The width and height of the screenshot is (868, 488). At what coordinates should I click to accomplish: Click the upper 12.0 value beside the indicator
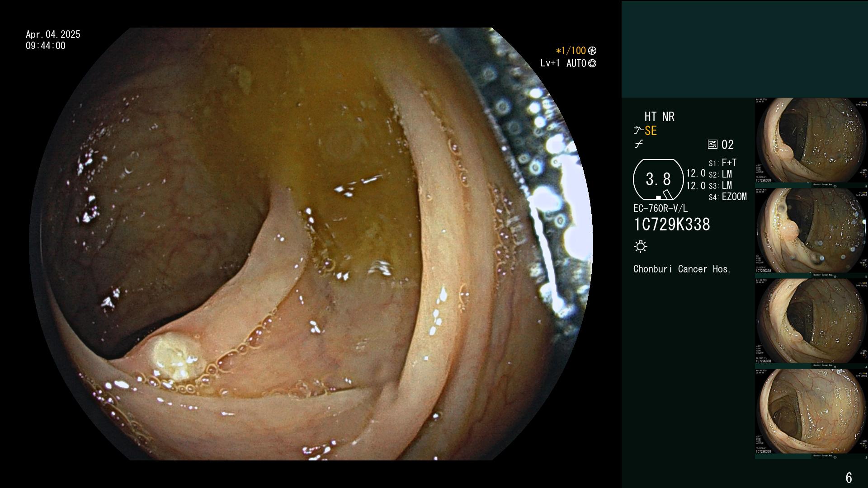696,173
